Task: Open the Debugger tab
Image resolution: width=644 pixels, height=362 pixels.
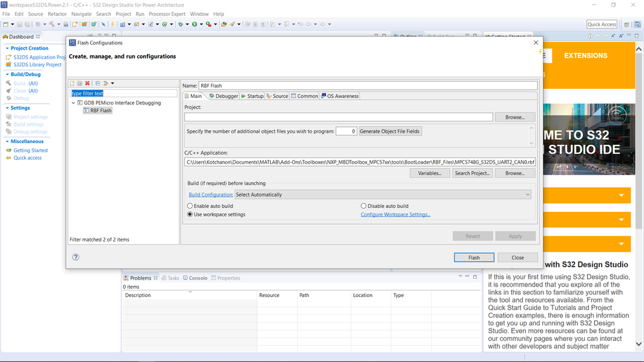Action: pyautogui.click(x=224, y=96)
